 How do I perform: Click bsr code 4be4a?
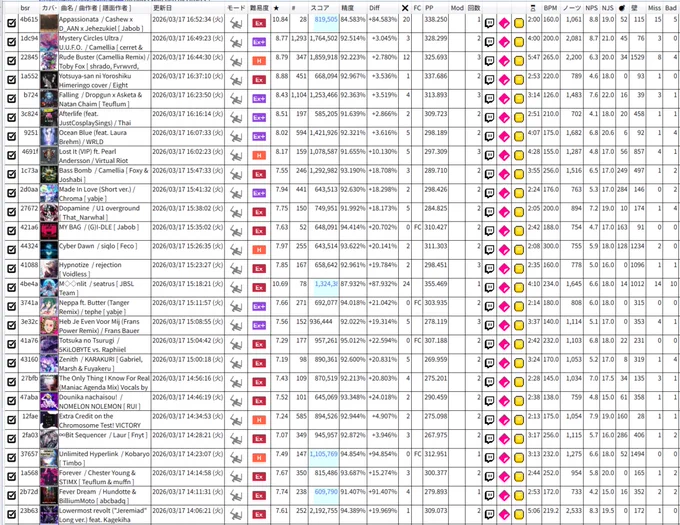click(29, 284)
